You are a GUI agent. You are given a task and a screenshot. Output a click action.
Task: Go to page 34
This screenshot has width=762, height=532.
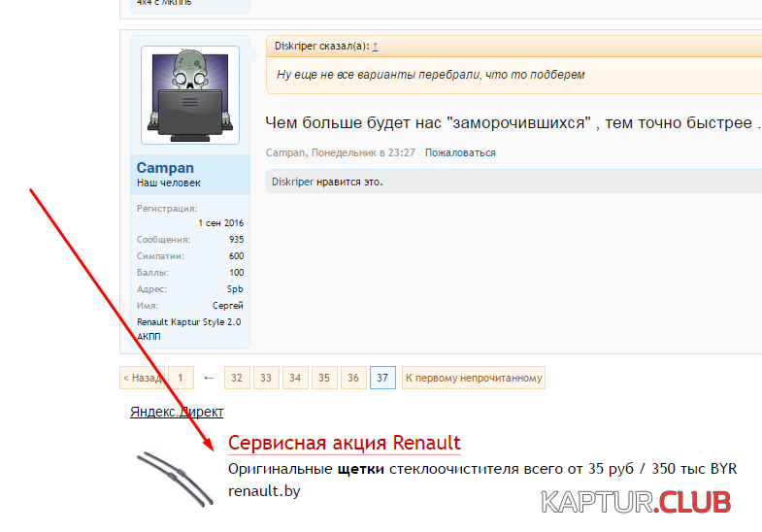pos(295,378)
